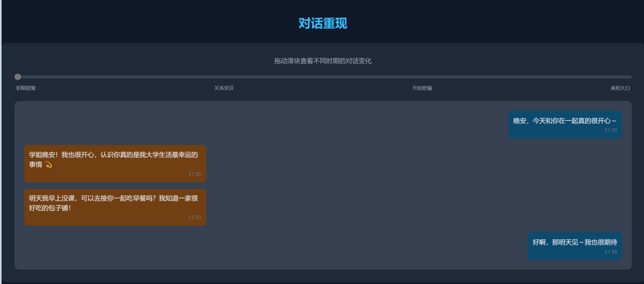Click the message bubble starting 学姐晚安
This screenshot has height=284, width=644.
pos(115,164)
